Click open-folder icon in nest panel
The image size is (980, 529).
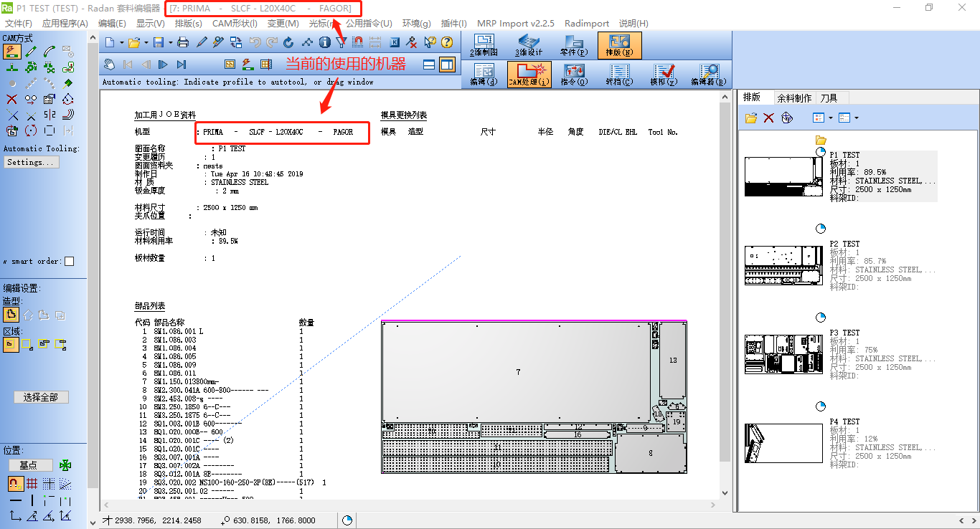pos(751,118)
